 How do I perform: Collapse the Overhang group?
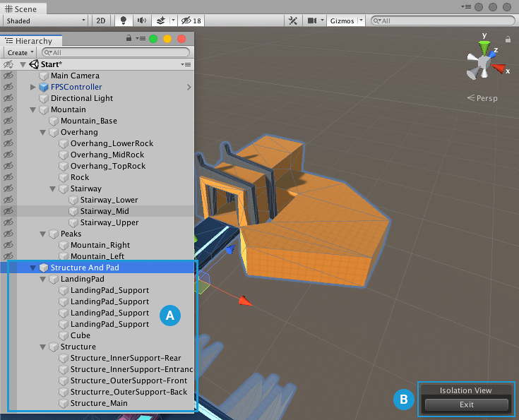(42, 132)
